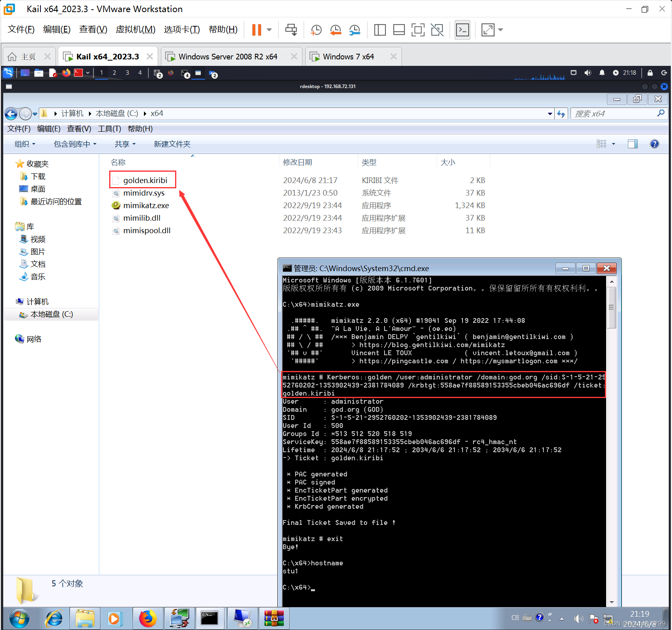The width and height of the screenshot is (672, 630).
Task: Open the text editor launcher in Kali panel
Action: [53, 73]
